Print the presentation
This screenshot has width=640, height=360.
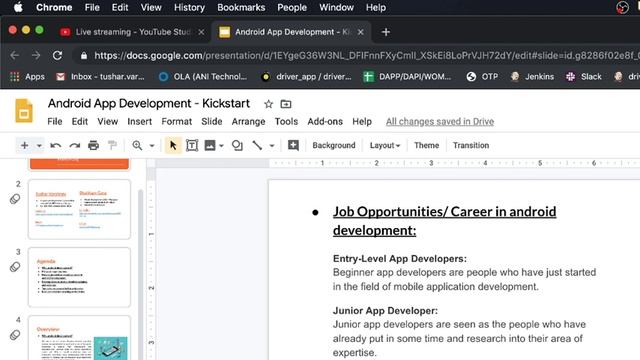point(93,145)
